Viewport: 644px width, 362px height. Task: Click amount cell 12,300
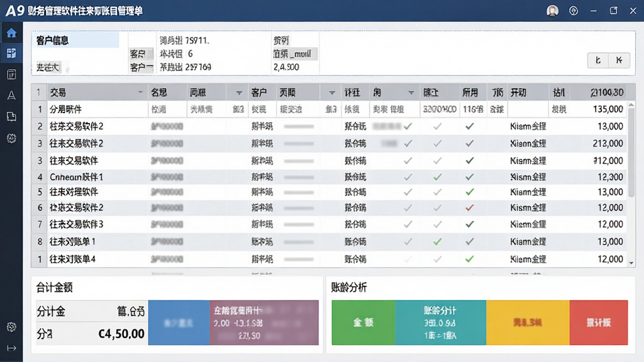tap(610, 177)
